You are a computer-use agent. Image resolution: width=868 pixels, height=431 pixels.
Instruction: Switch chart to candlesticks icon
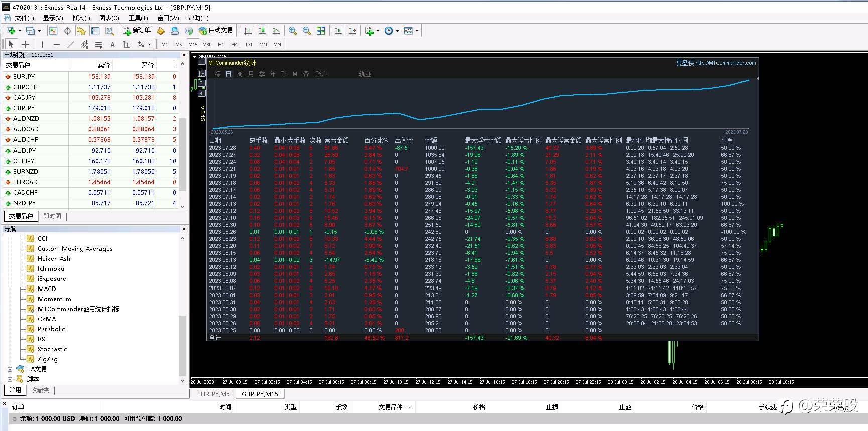click(x=262, y=31)
